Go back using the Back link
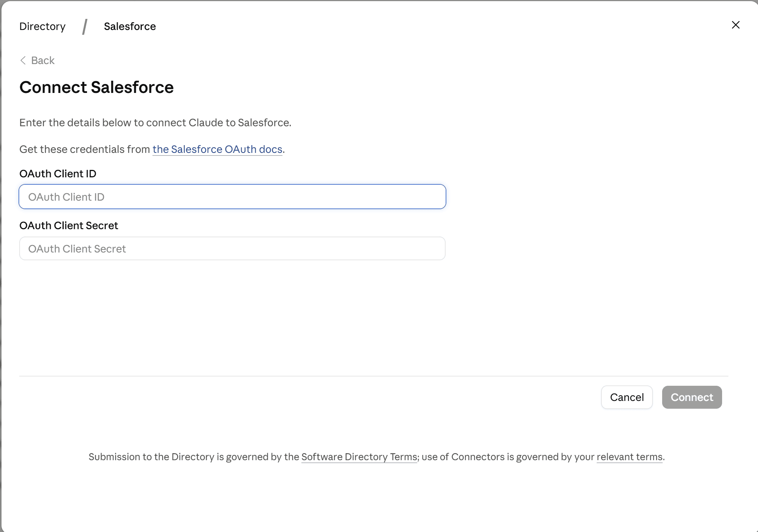 point(37,60)
